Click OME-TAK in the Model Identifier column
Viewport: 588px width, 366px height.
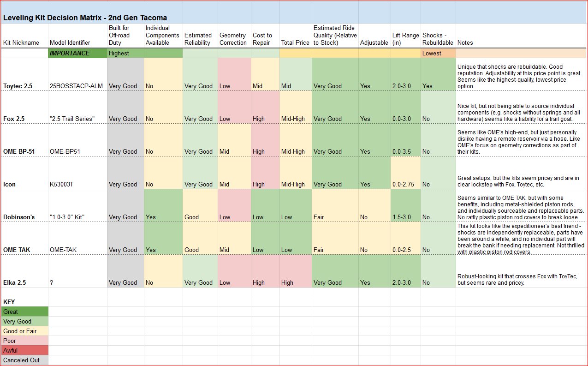(x=77, y=238)
